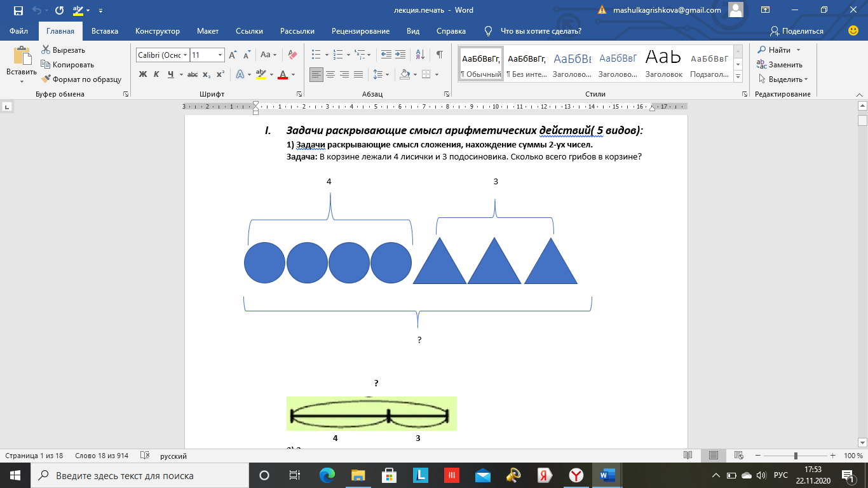Cut selection with Вырезать

(x=63, y=50)
